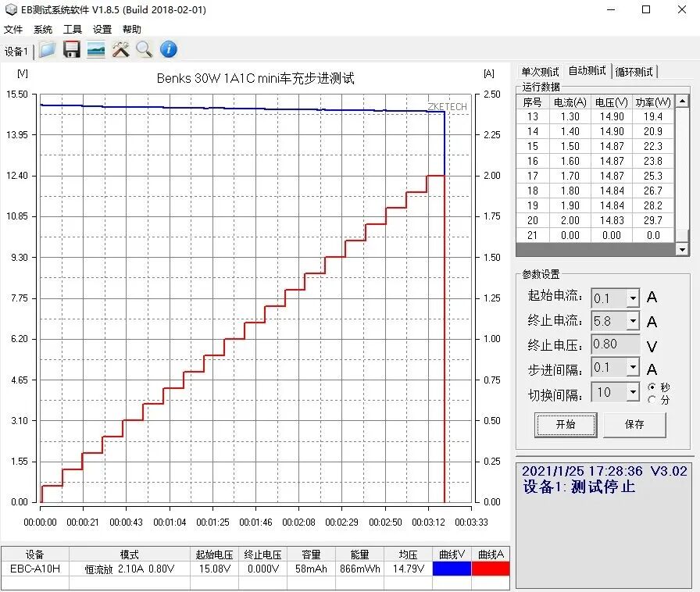The image size is (700, 592).
Task: Click the 功率(W) column header
Action: [x=653, y=102]
